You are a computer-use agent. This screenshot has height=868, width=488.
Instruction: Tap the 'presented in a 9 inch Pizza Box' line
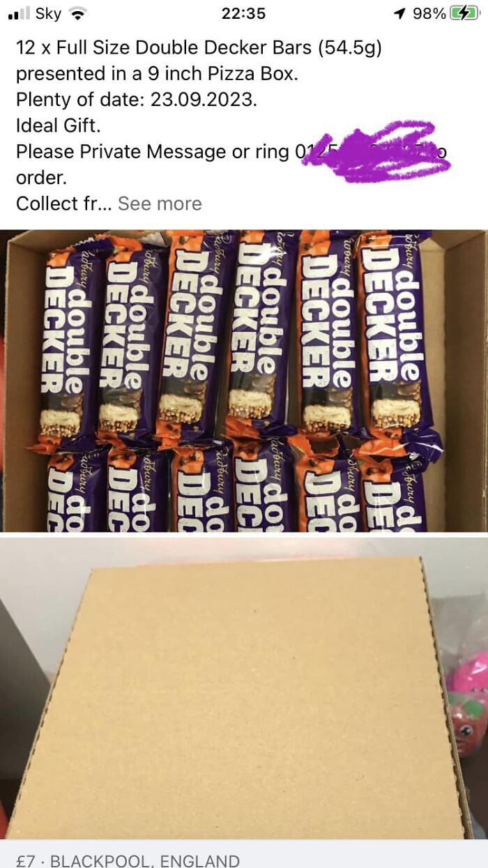coord(157,73)
